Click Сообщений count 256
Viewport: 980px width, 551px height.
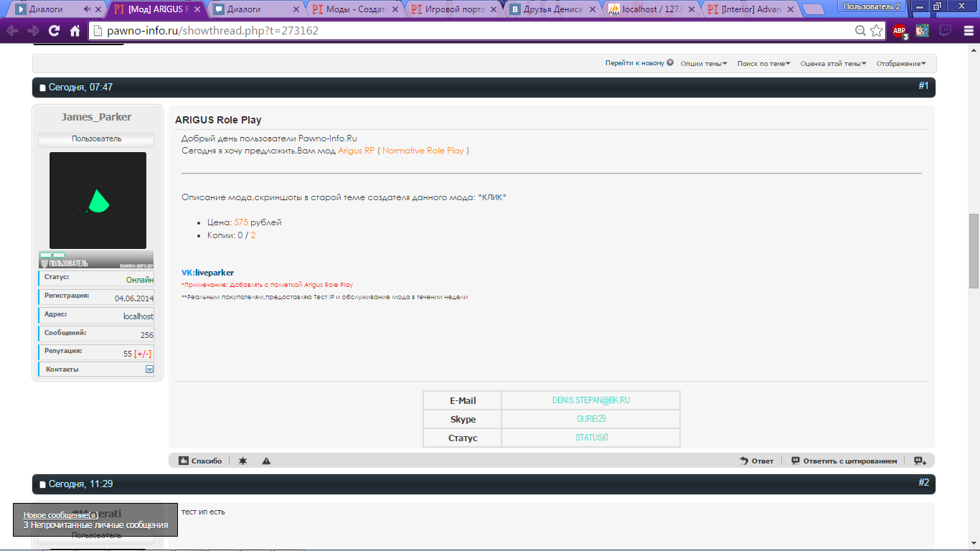coord(146,335)
